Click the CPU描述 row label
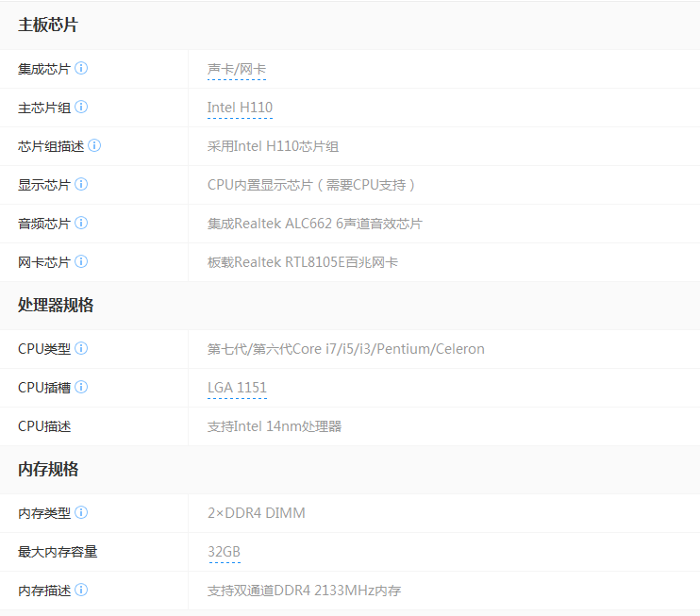The width and height of the screenshot is (700, 616). pyautogui.click(x=44, y=426)
